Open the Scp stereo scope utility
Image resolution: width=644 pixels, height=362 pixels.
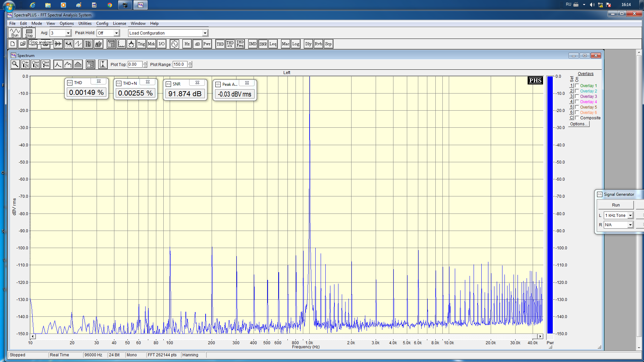point(329,44)
